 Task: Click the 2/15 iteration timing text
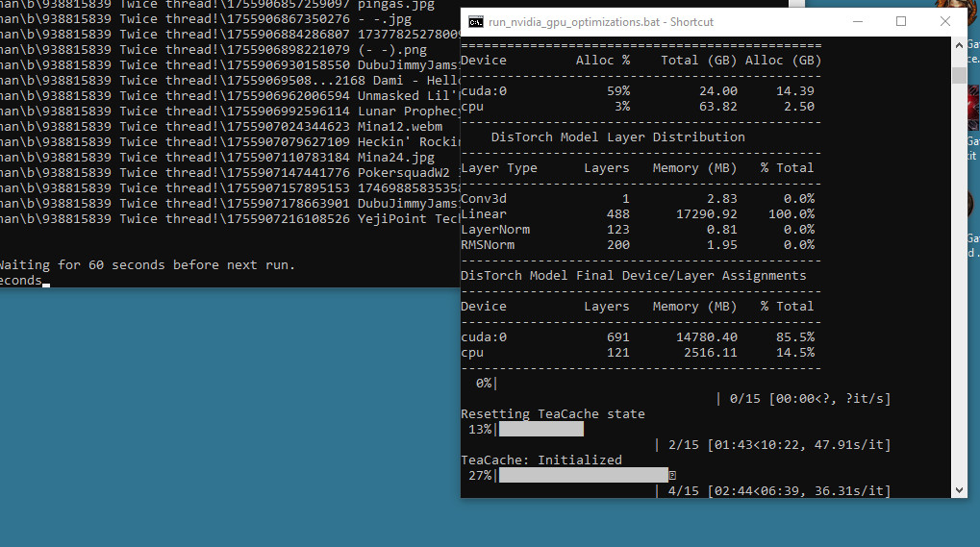(779, 444)
